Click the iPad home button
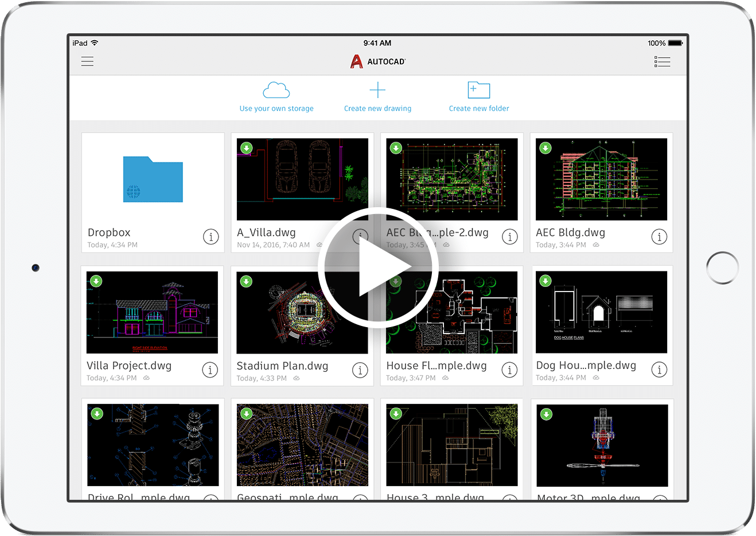 tap(722, 267)
